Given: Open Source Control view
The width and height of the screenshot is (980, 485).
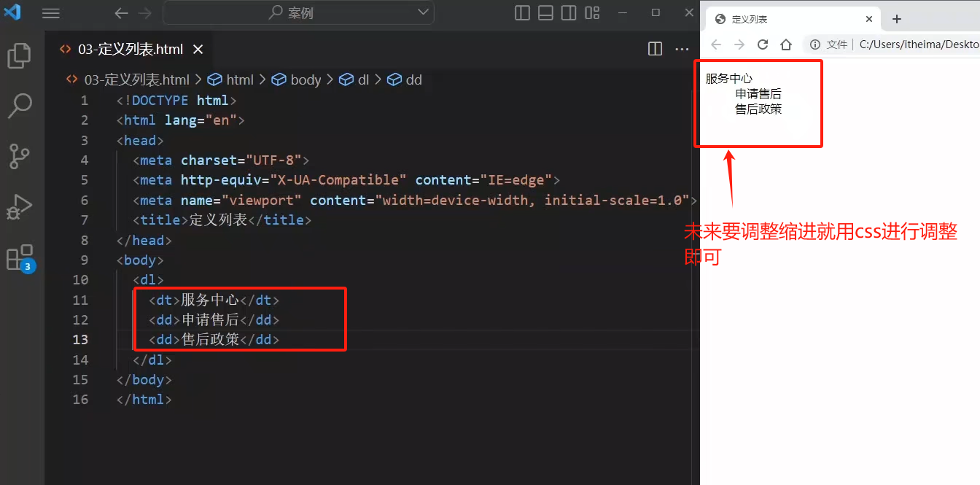Looking at the screenshot, I should point(19,156).
